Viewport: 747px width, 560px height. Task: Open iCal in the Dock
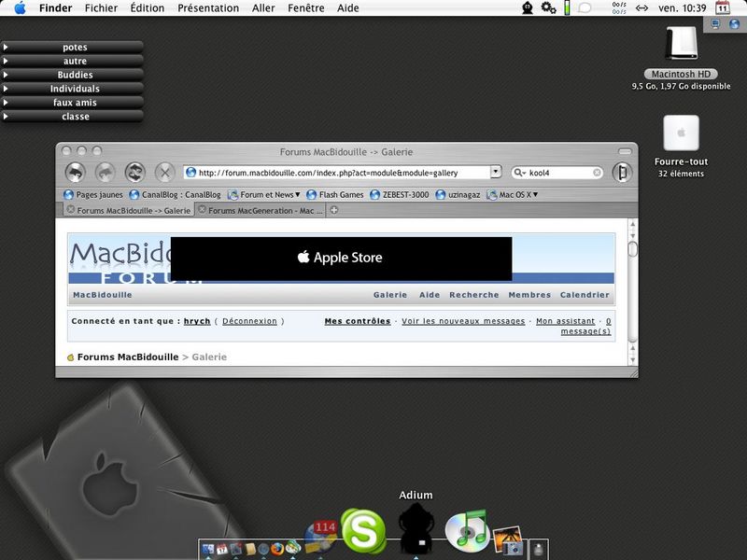point(222,549)
